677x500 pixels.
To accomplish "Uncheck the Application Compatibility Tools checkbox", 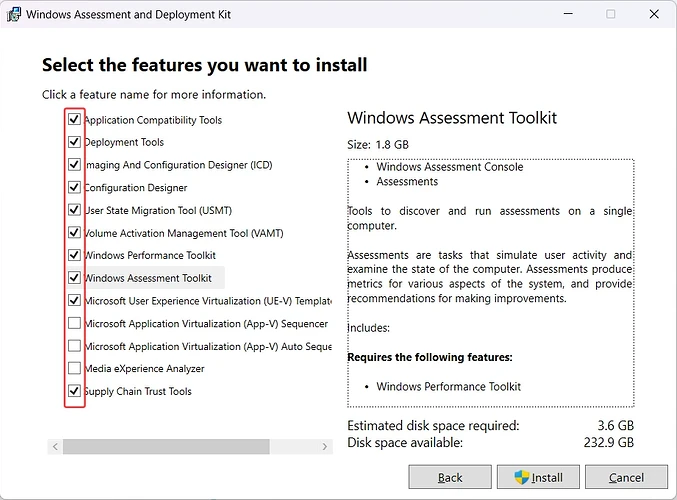I will click(x=74, y=120).
